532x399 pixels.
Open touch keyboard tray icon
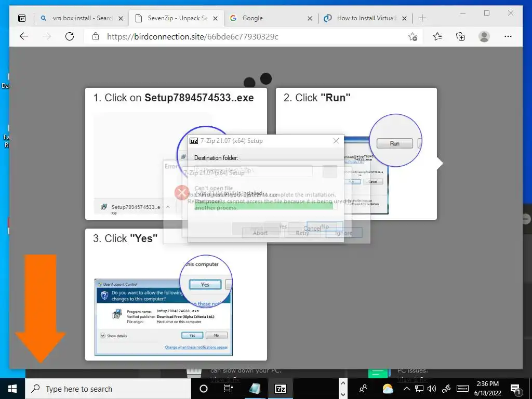coord(462,389)
